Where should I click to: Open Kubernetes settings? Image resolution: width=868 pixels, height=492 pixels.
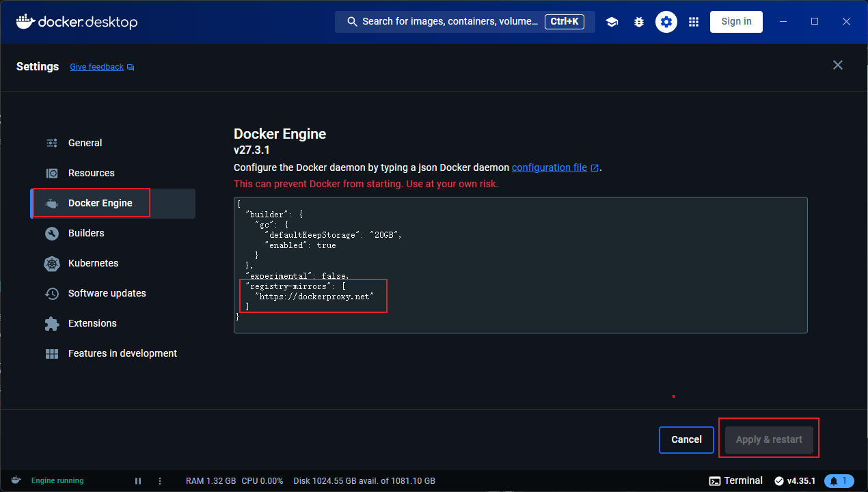pos(93,263)
